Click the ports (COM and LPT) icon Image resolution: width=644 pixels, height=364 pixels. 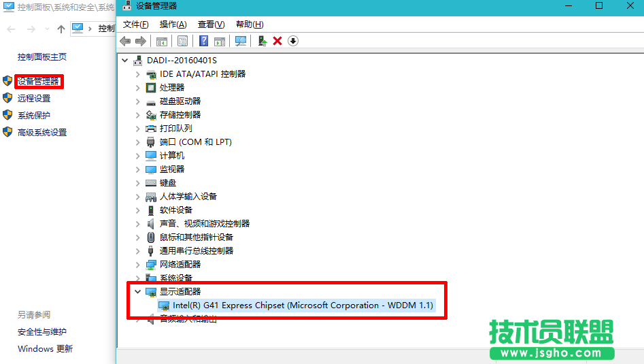click(x=151, y=142)
